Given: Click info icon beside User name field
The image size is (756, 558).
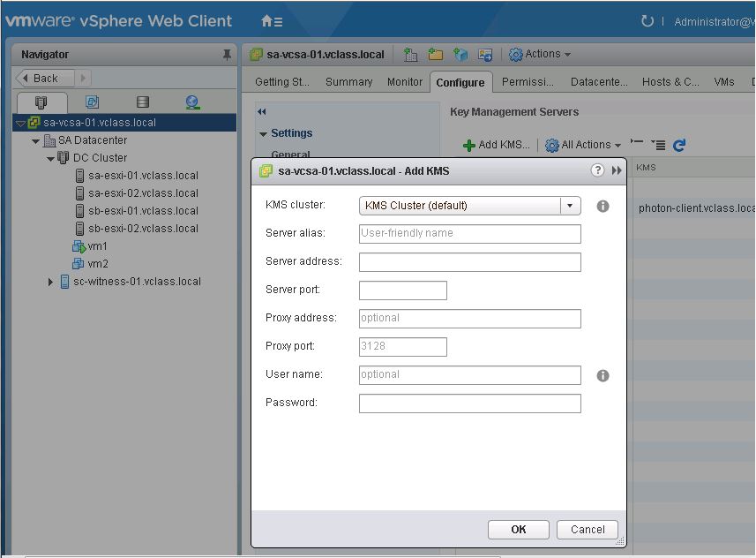Looking at the screenshot, I should 603,375.
